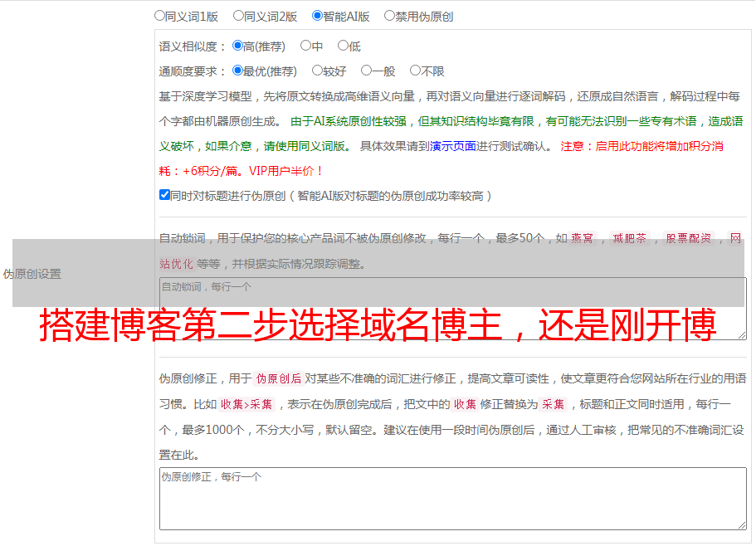Set 语义相似度 to 低
Screen dimensions: 756x546
[x=343, y=46]
